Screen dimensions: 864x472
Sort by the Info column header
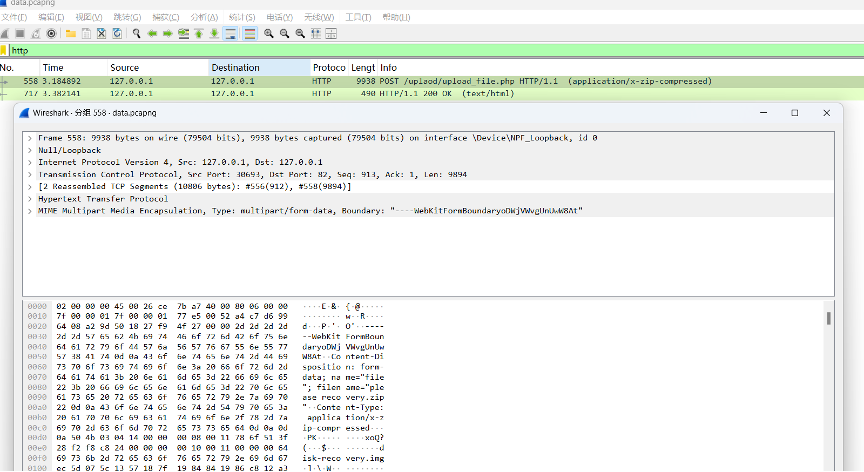click(621, 68)
